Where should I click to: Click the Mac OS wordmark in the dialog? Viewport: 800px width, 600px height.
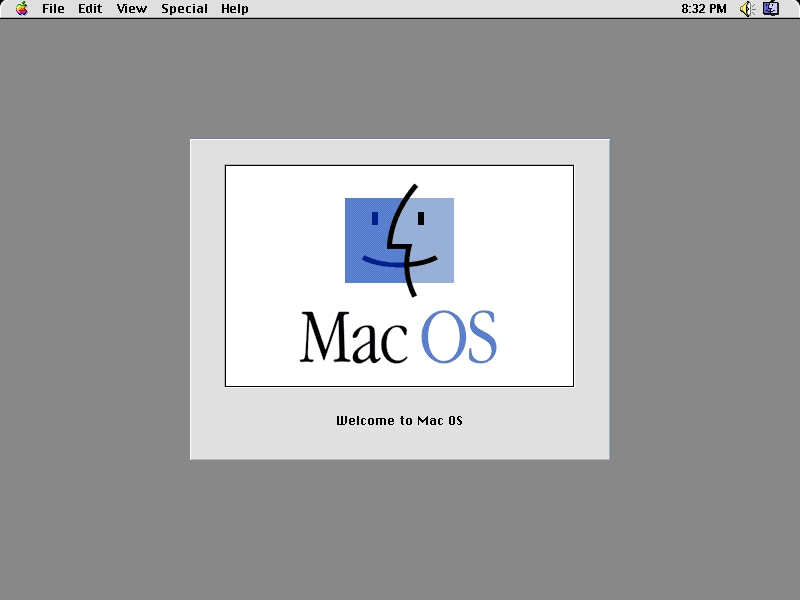click(x=399, y=335)
